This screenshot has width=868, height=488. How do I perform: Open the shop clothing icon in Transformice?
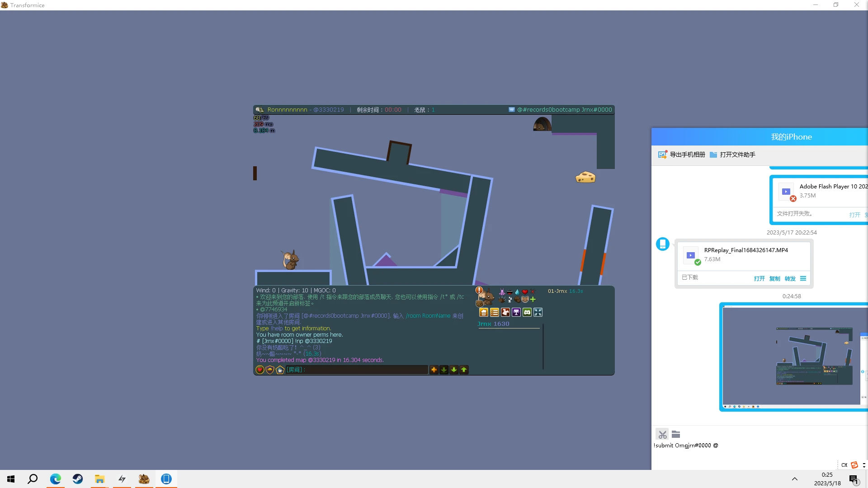[x=505, y=312]
